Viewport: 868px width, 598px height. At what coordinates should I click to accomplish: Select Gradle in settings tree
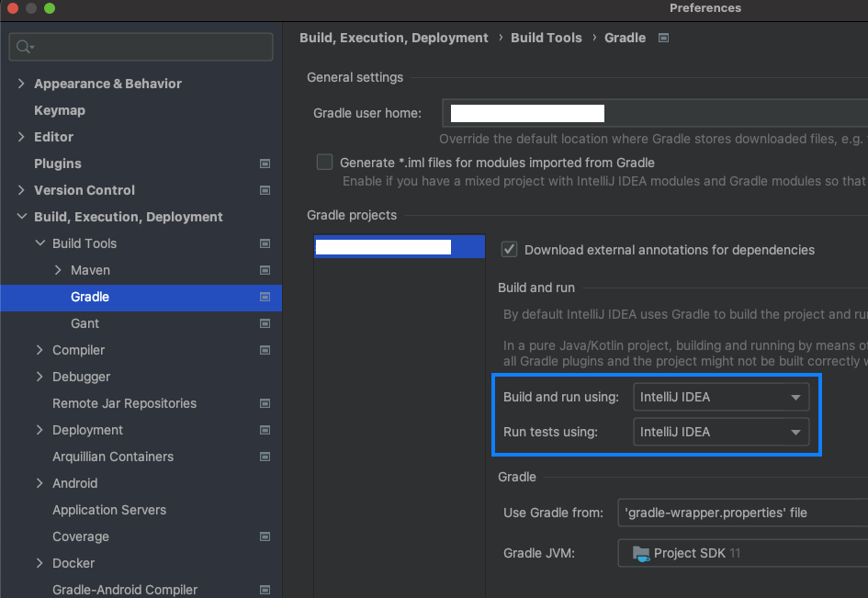pos(141,297)
